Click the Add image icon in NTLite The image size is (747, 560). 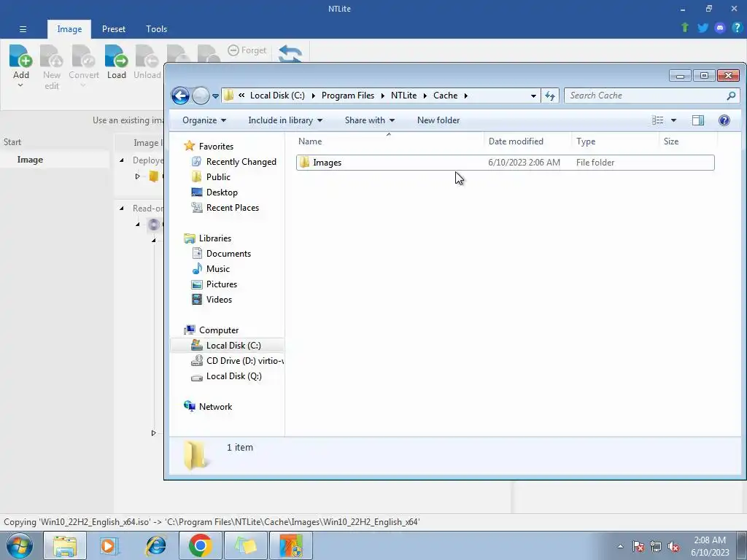pyautogui.click(x=21, y=56)
